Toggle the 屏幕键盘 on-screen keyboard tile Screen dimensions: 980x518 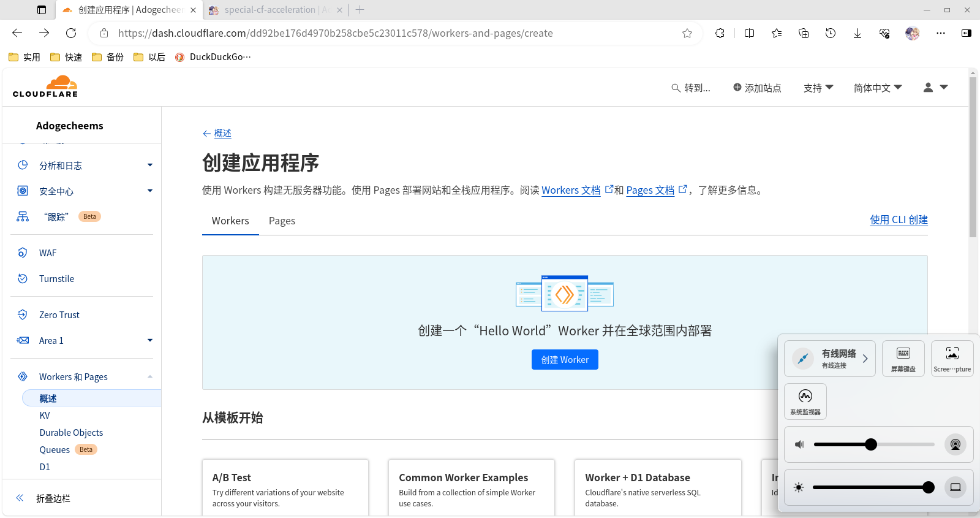click(x=903, y=359)
